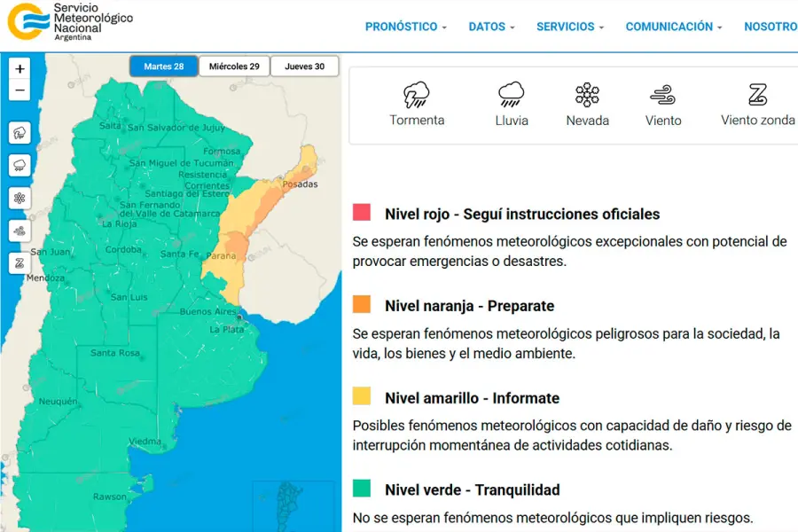Click the Tormenta thundercloud icon
The width and height of the screenshot is (798, 532).
[417, 95]
